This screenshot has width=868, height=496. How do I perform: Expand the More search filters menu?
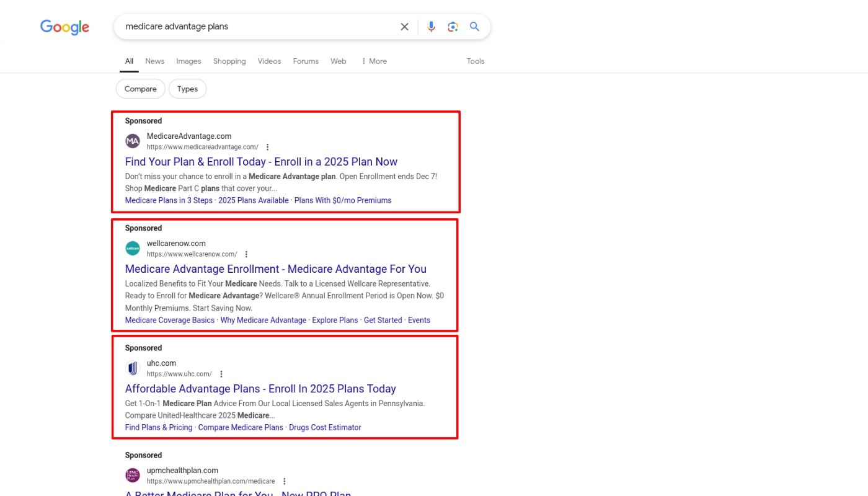374,61
